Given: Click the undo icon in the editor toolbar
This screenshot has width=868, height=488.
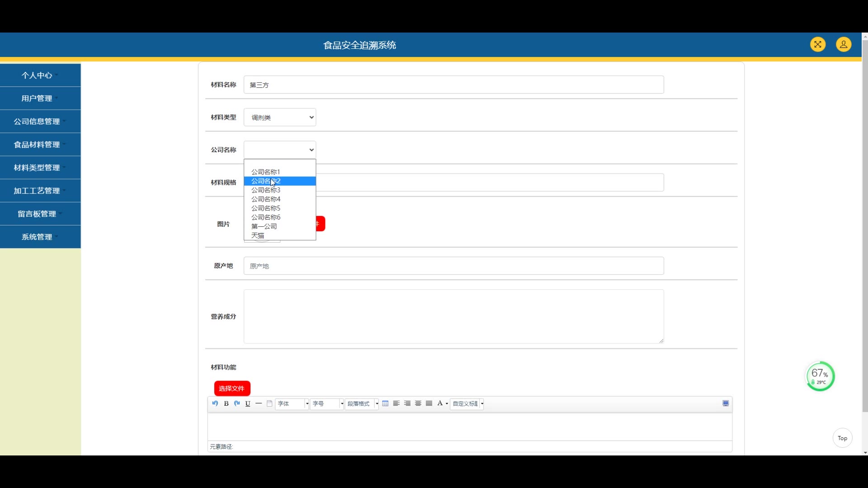Looking at the screenshot, I should [x=215, y=404].
